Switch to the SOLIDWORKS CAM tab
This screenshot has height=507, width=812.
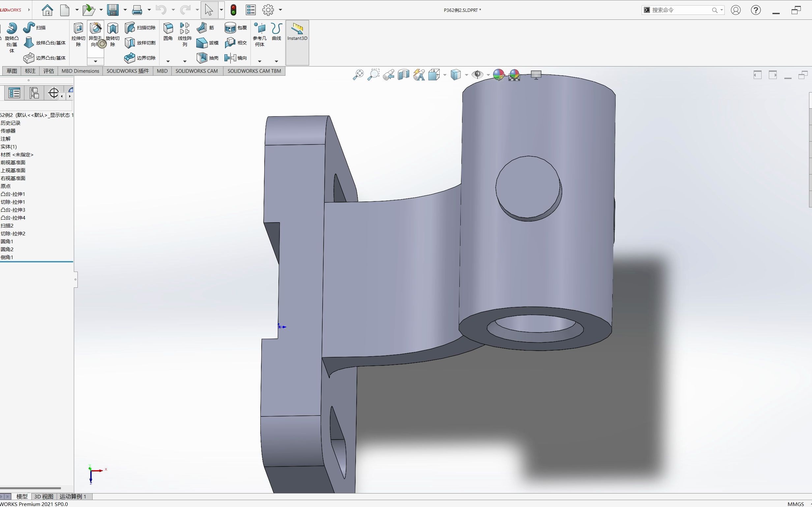pos(196,71)
